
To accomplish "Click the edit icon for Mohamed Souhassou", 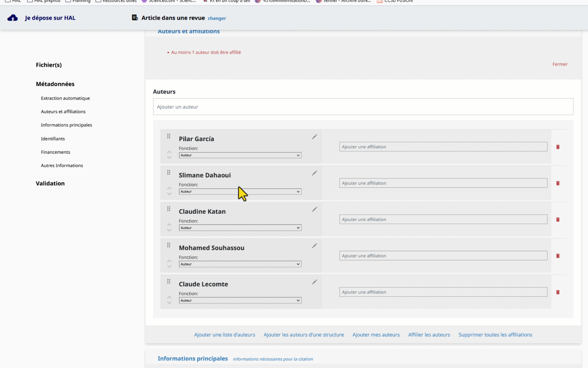I will (x=315, y=245).
